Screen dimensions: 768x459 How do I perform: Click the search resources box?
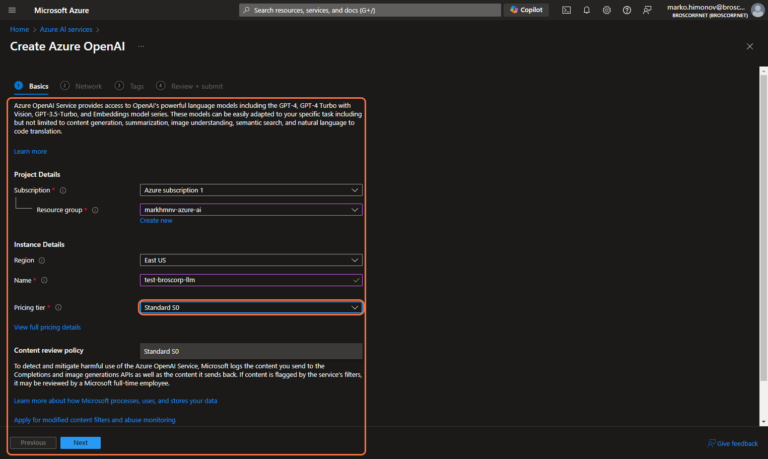point(370,10)
